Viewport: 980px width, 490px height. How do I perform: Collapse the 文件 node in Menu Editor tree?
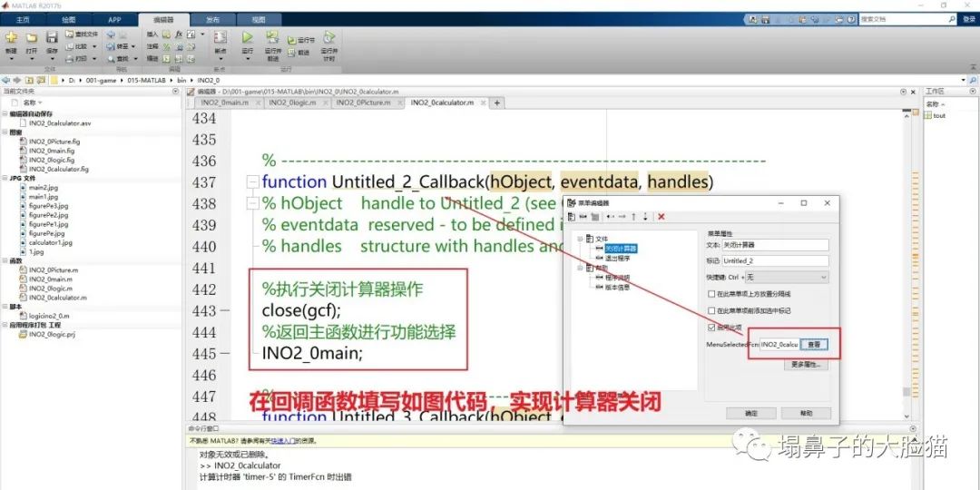click(581, 239)
